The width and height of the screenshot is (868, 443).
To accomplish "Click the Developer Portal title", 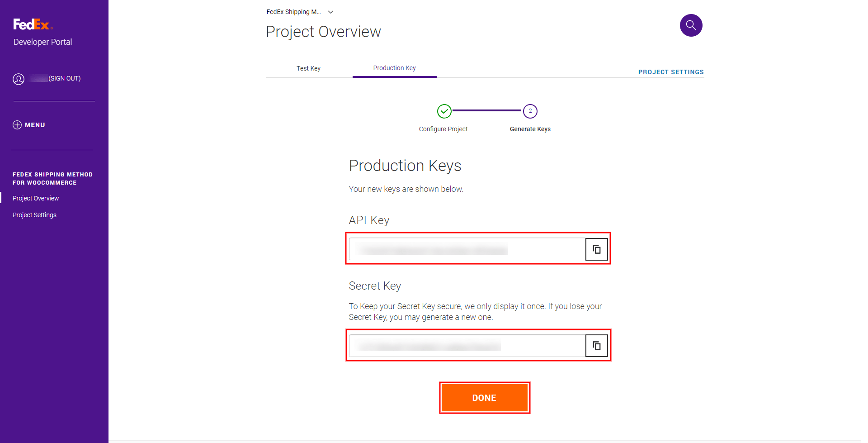I will pyautogui.click(x=42, y=42).
